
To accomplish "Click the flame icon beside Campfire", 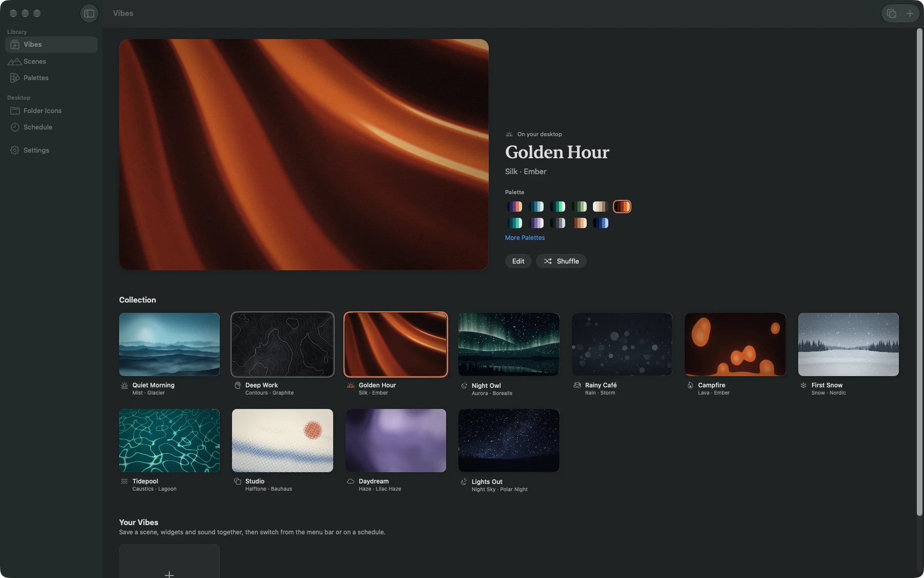I will [x=690, y=385].
